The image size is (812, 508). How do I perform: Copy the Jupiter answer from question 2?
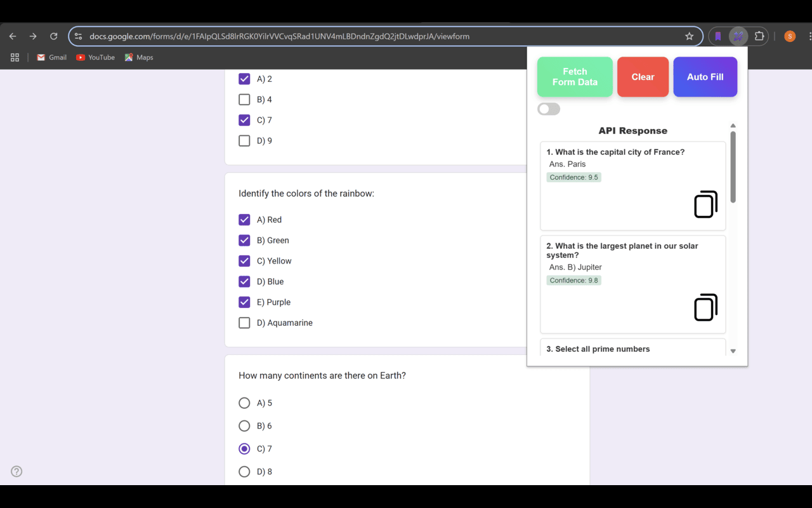[x=705, y=307]
